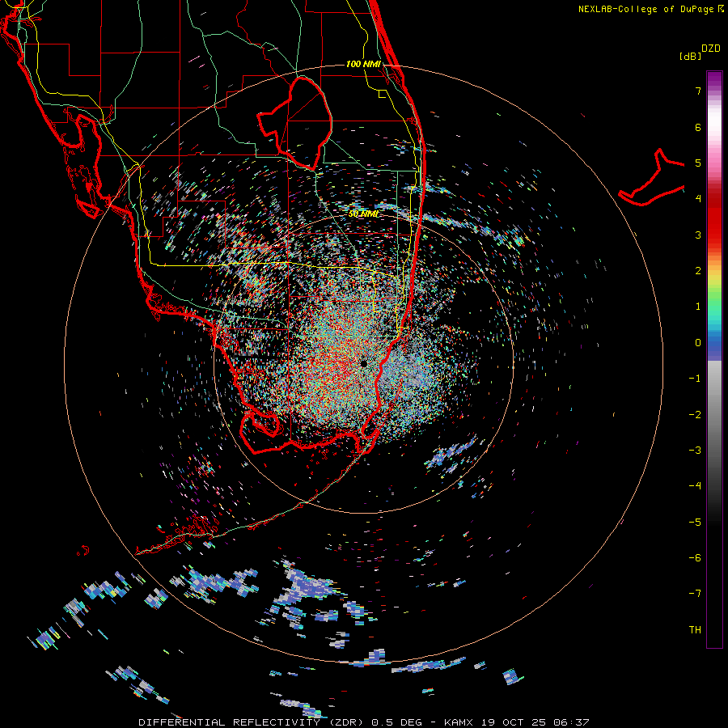This screenshot has height=728, width=728.
Task: Click the scale label -1
Action: pos(695,379)
